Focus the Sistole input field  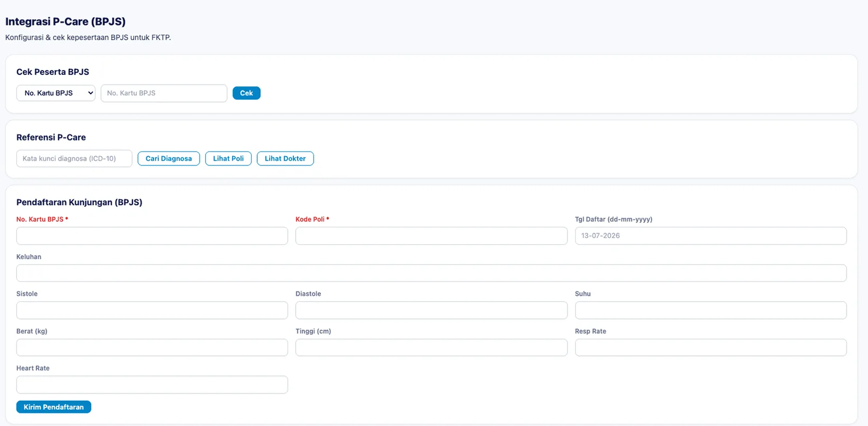[x=152, y=310]
